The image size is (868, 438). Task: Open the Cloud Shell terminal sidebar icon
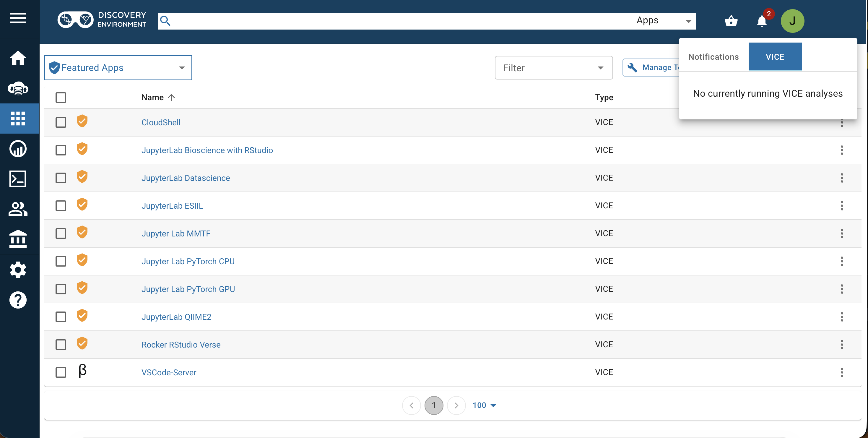[18, 179]
